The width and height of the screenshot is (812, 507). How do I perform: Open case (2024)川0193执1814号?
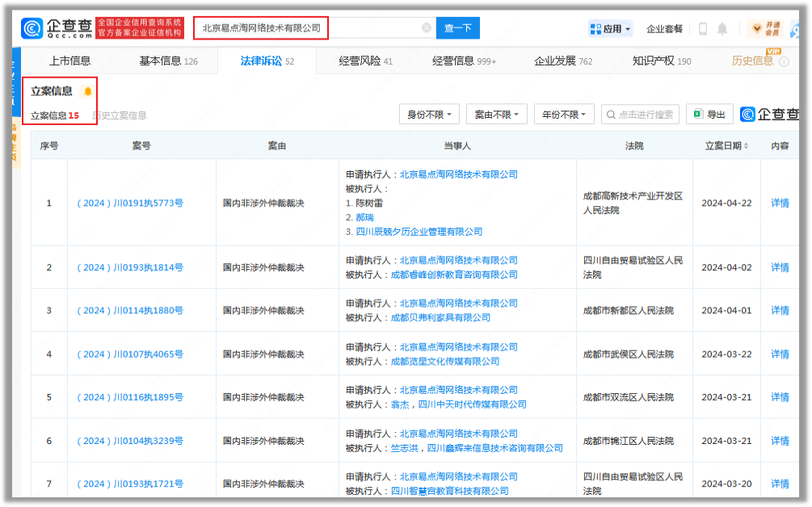click(130, 267)
